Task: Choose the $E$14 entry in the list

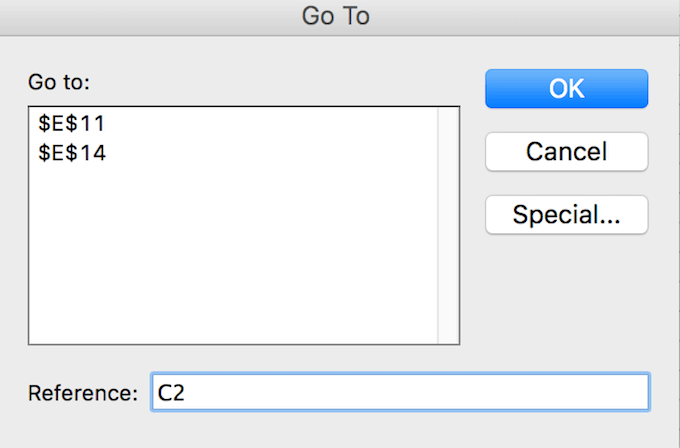Action: coord(69,153)
